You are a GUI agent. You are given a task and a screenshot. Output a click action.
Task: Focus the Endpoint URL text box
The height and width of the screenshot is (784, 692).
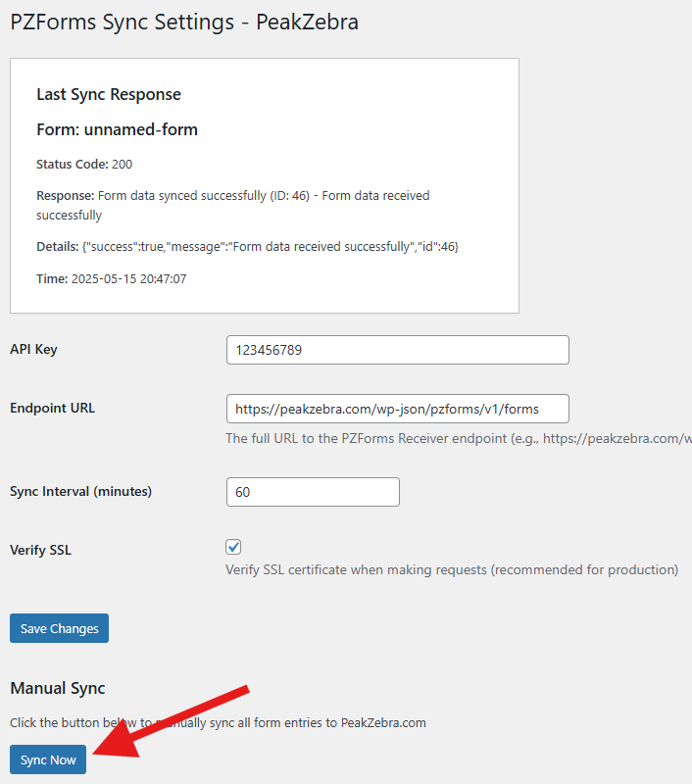coord(397,409)
